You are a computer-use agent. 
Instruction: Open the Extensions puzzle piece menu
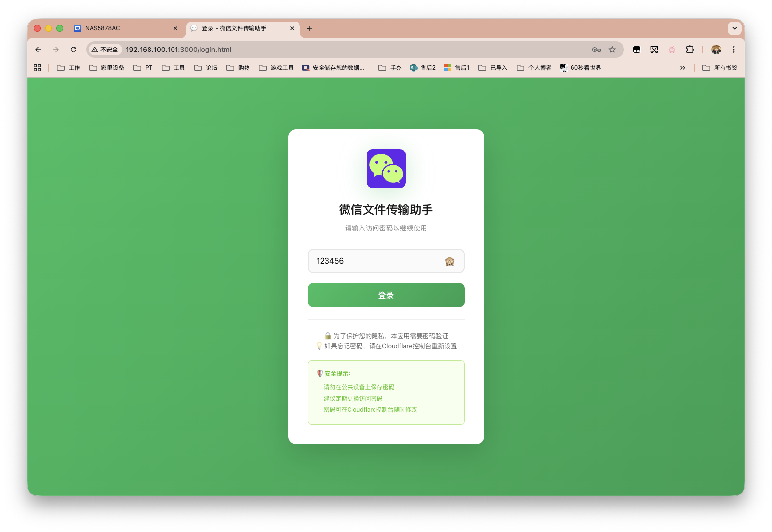point(690,50)
